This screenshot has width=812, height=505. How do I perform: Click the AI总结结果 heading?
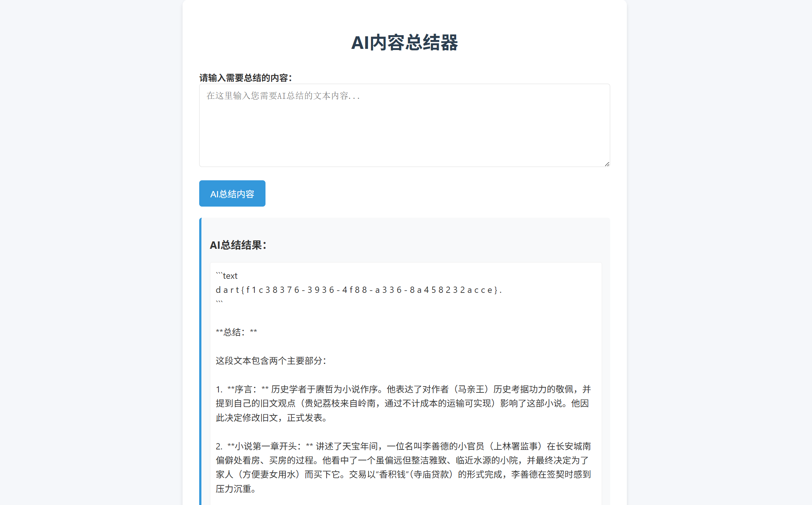tap(238, 245)
